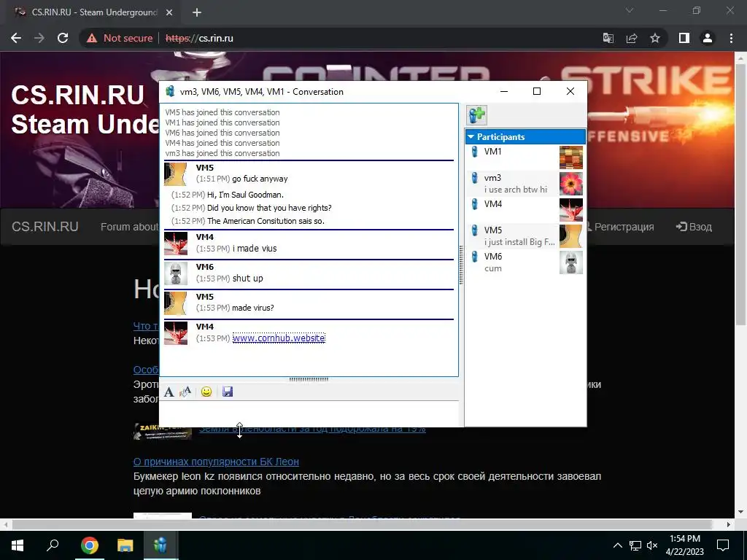The width and height of the screenshot is (747, 560).
Task: Click the 'i made vius' message text
Action: (254, 249)
